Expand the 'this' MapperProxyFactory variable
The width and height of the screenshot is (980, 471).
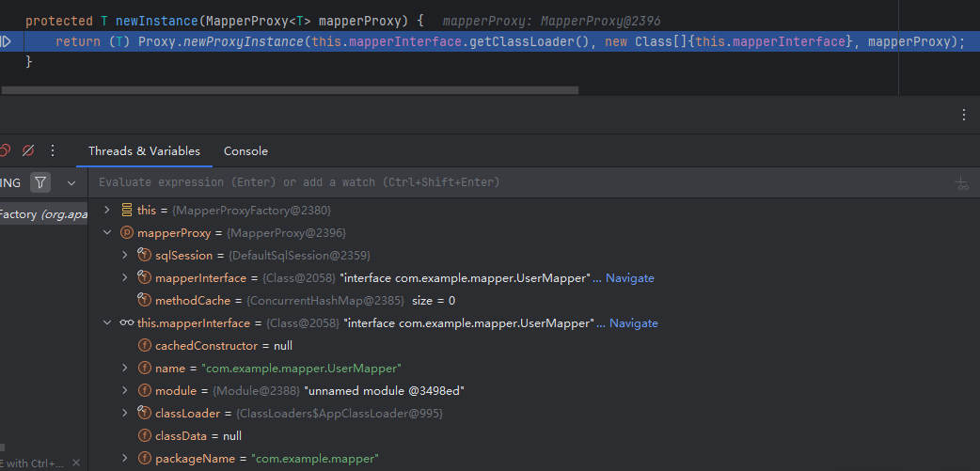(107, 210)
